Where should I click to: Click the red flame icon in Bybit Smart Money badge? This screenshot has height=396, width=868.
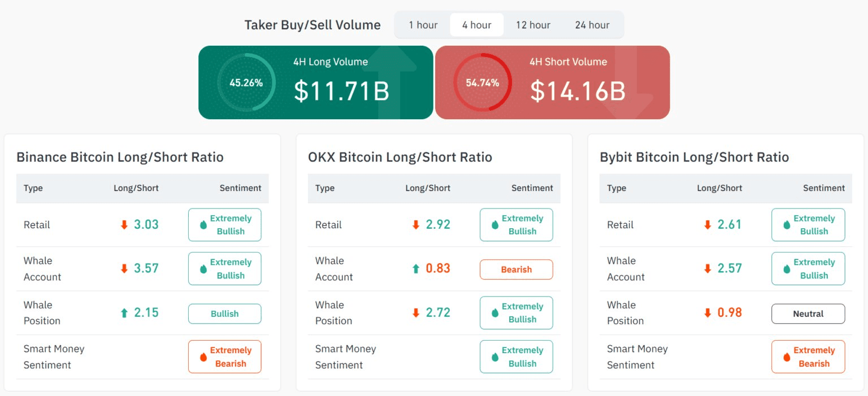tap(787, 357)
